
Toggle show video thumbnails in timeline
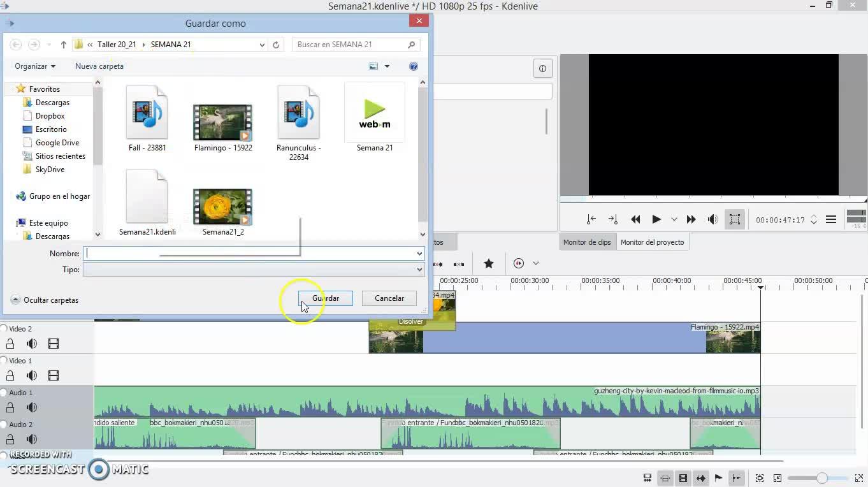(683, 478)
